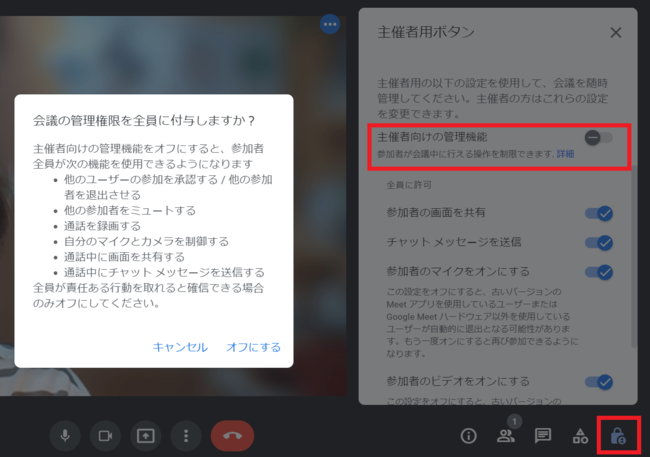
Task: Show the participants list
Action: point(505,436)
